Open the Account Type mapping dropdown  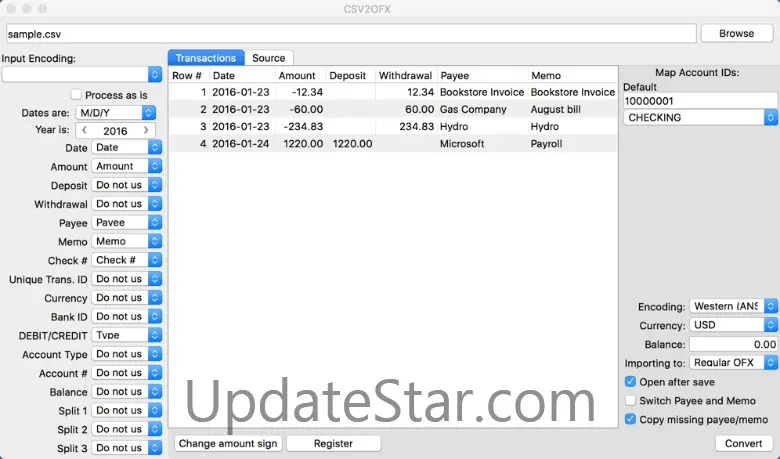click(x=127, y=354)
